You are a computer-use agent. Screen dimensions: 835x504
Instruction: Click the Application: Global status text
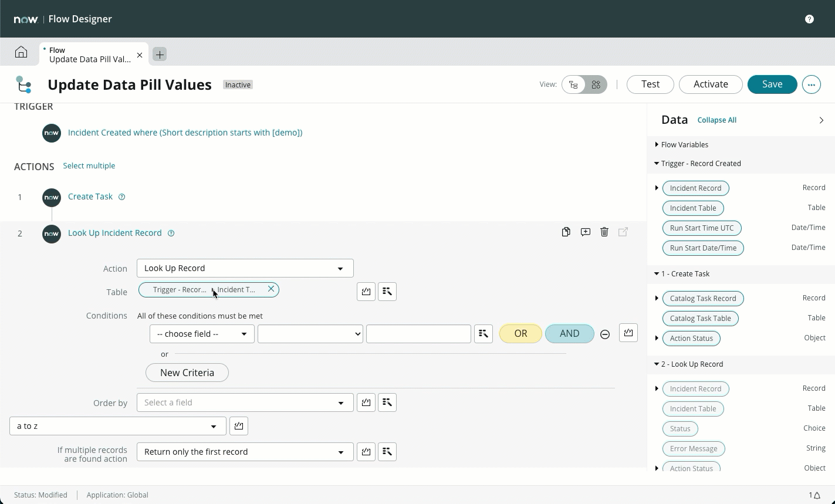point(117,495)
